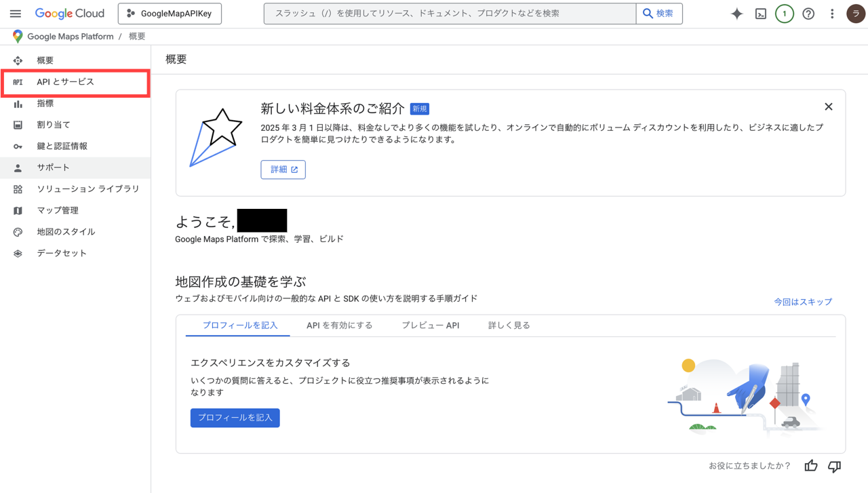This screenshot has width=868, height=493.
Task: Click the ソリューション ライブラリ grid icon
Action: (18, 189)
